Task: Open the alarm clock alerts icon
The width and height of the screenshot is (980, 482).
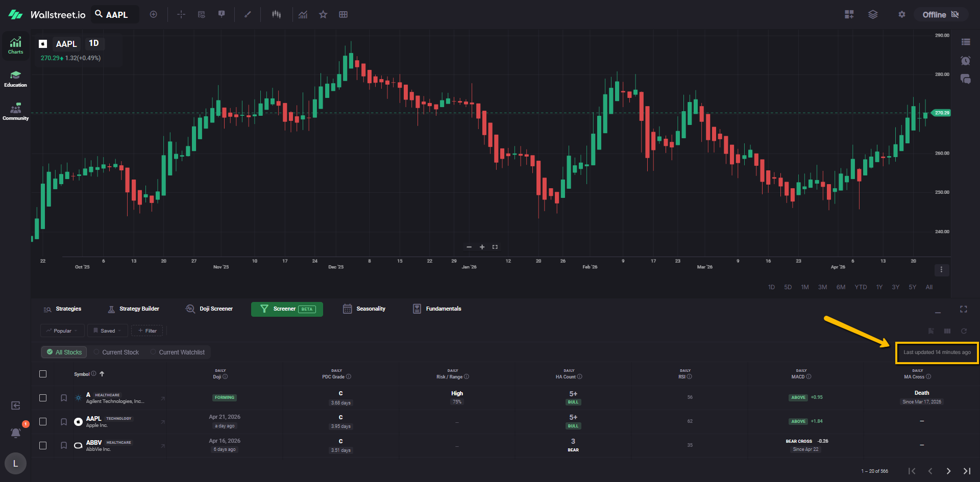Action: [965, 61]
